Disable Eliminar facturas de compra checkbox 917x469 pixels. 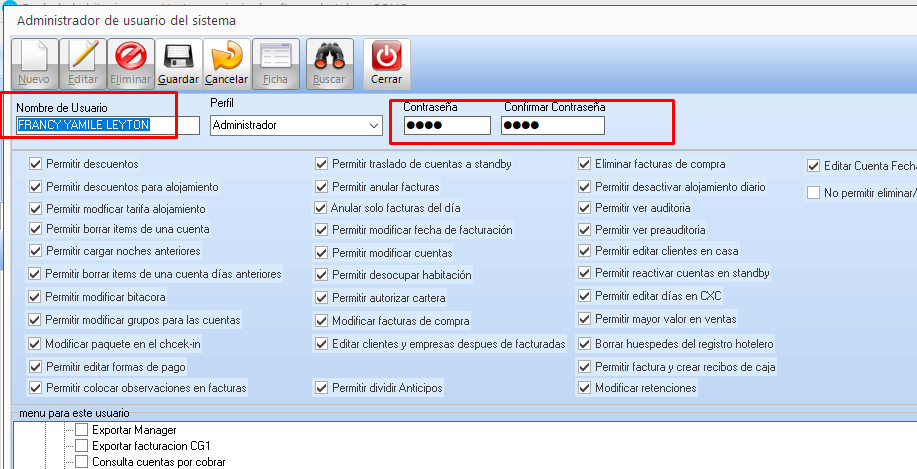[x=585, y=164]
